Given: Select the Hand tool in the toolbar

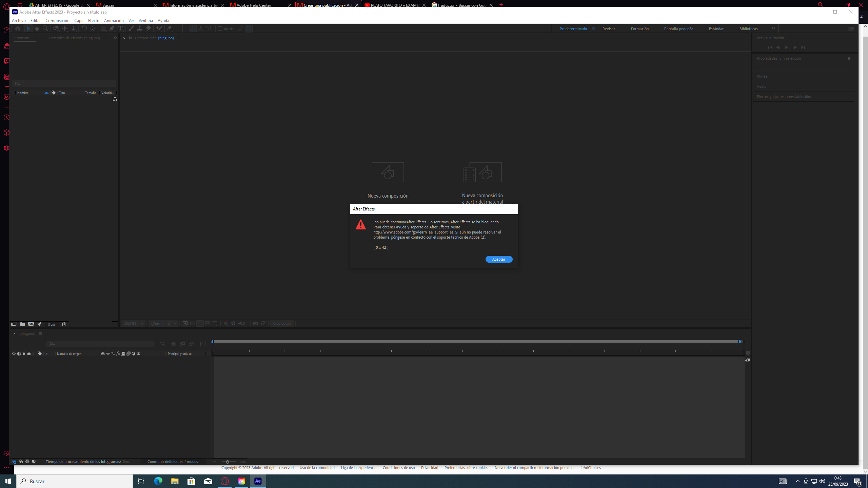Looking at the screenshot, I should (x=37, y=28).
